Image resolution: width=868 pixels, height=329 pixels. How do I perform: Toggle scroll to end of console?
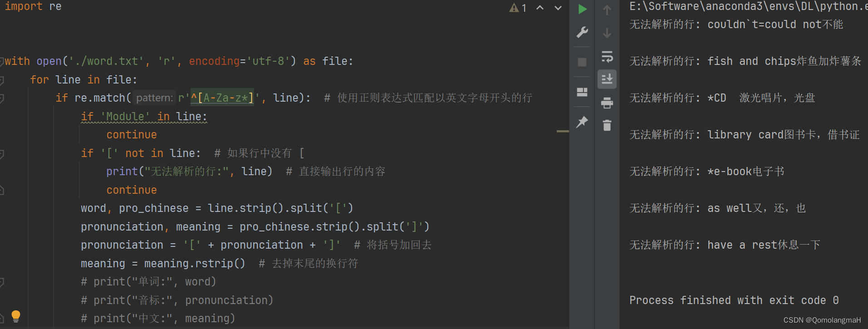(607, 79)
